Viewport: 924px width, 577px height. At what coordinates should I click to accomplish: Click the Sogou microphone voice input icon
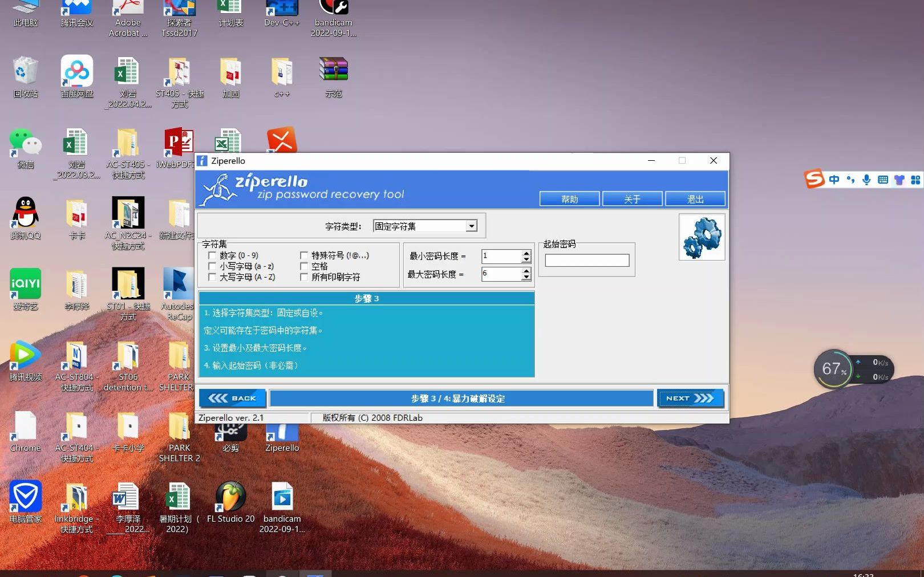[866, 180]
